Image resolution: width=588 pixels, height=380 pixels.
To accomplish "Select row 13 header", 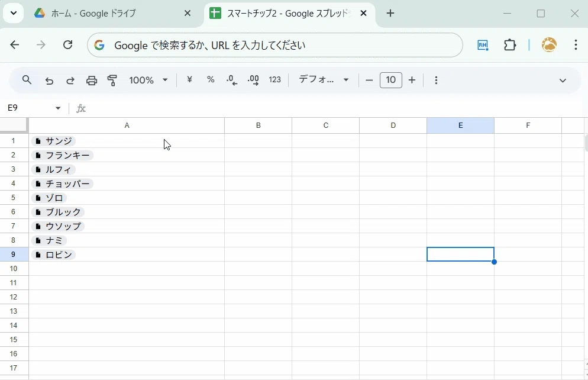I will click(14, 311).
